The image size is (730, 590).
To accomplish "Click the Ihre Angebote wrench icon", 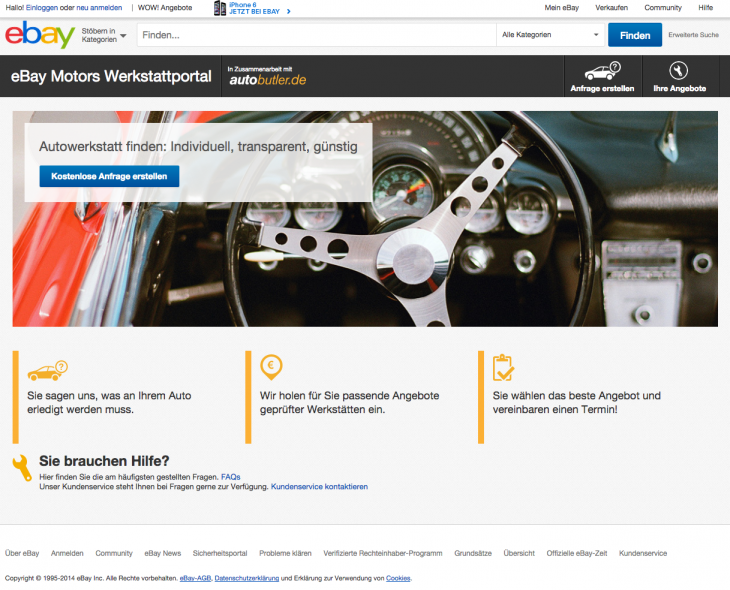I will (x=679, y=70).
